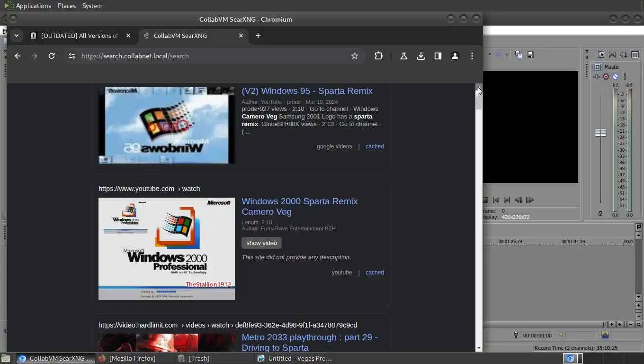Open the System menu
The height and width of the screenshot is (364, 644).
(x=92, y=6)
